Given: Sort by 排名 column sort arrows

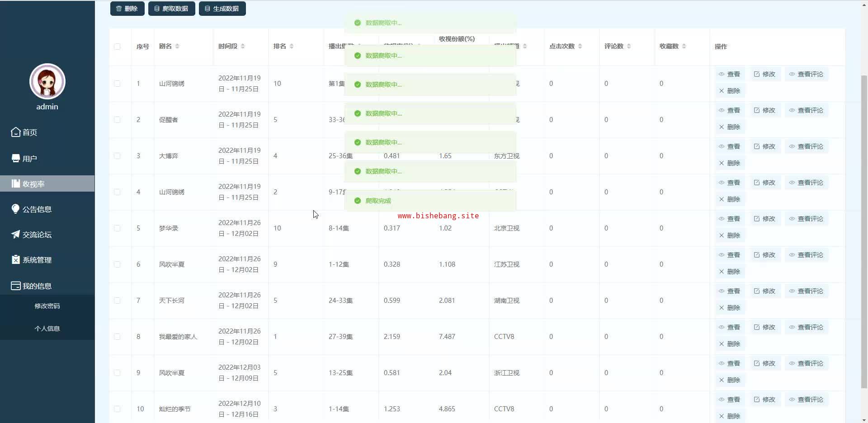Looking at the screenshot, I should coord(292,46).
